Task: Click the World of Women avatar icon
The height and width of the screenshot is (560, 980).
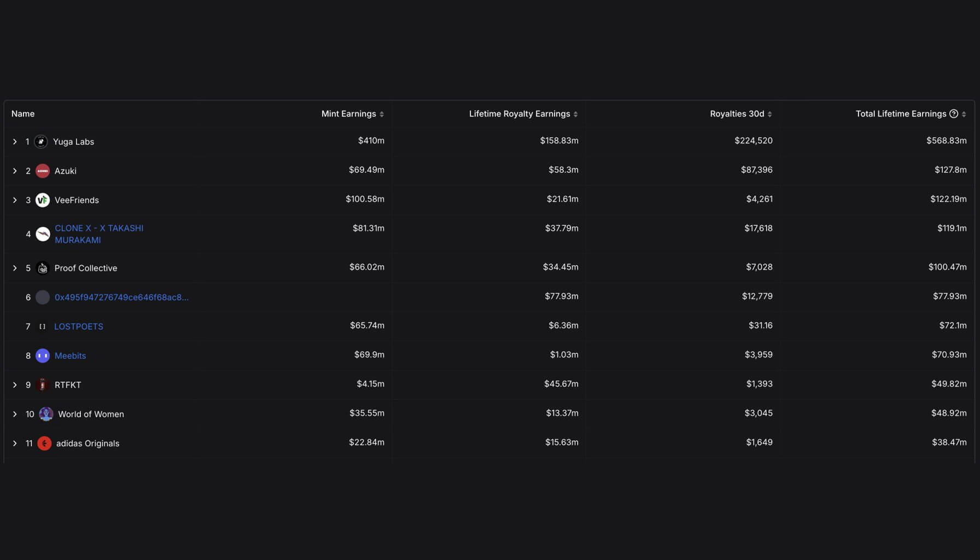Action: pos(46,414)
